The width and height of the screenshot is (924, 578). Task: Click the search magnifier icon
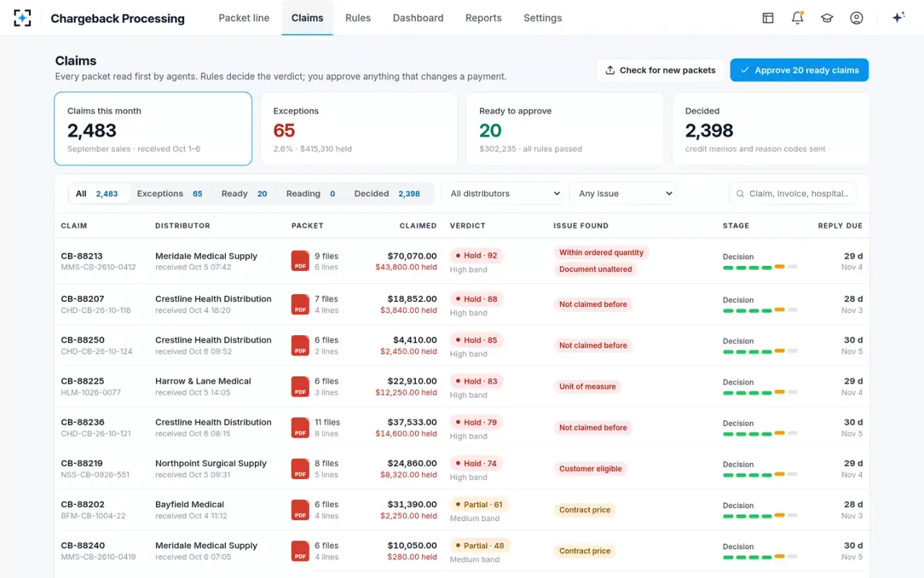point(740,194)
